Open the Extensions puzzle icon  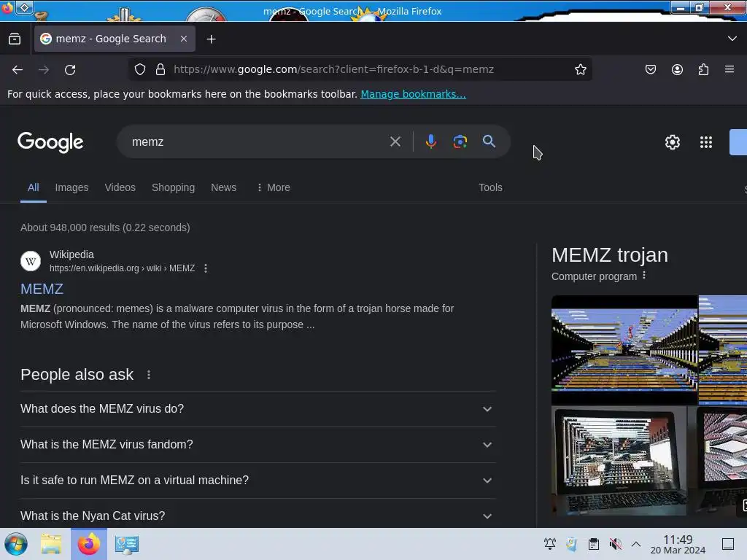[703, 69]
